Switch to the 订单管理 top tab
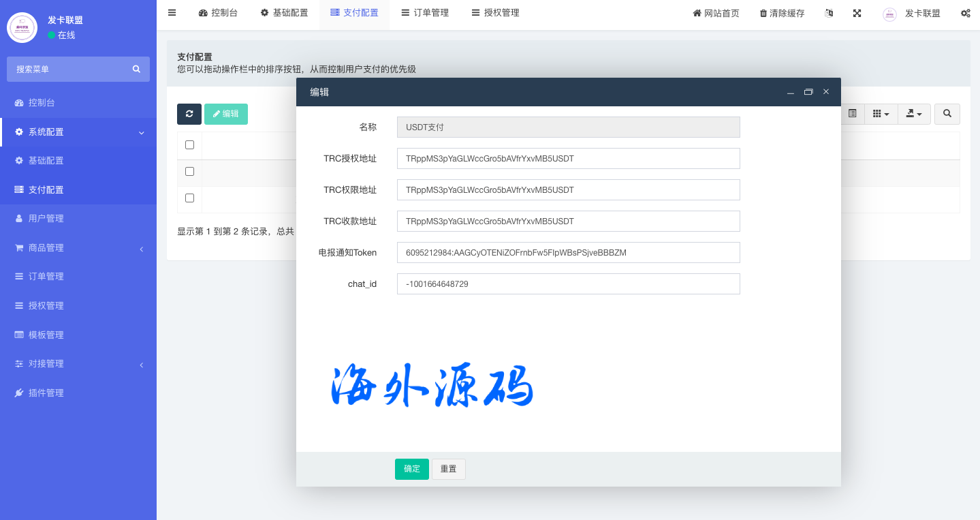 [424, 13]
